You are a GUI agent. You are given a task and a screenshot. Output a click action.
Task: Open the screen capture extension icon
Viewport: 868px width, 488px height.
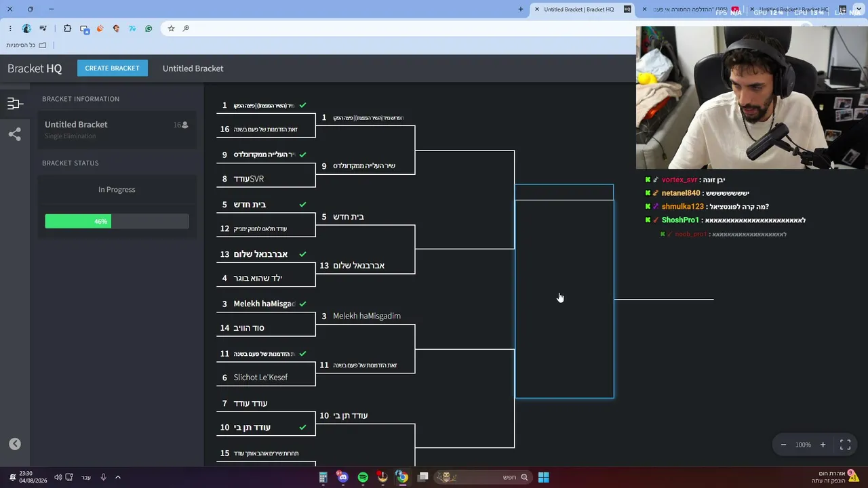coord(84,28)
